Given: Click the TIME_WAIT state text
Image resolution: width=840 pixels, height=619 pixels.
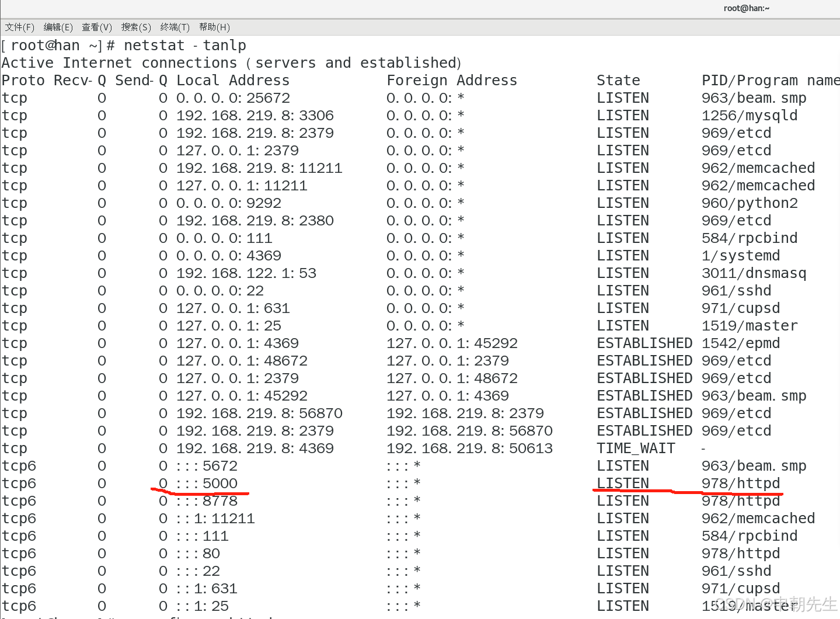Looking at the screenshot, I should (x=635, y=448).
